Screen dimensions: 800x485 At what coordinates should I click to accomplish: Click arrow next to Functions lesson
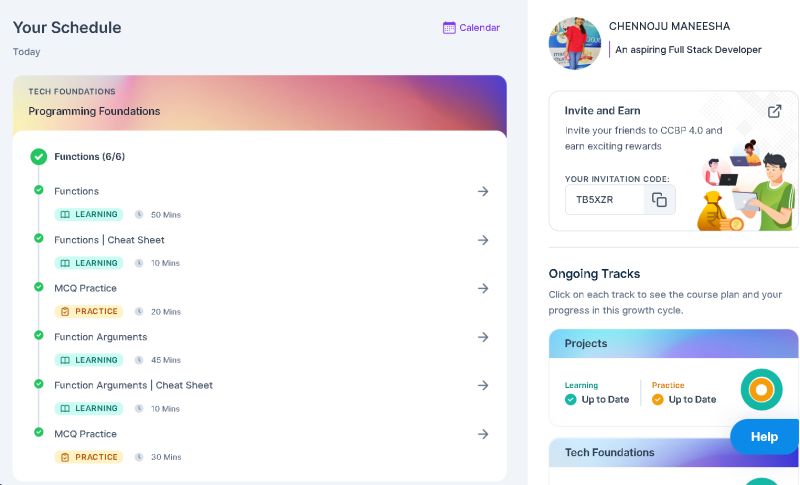pyautogui.click(x=483, y=191)
